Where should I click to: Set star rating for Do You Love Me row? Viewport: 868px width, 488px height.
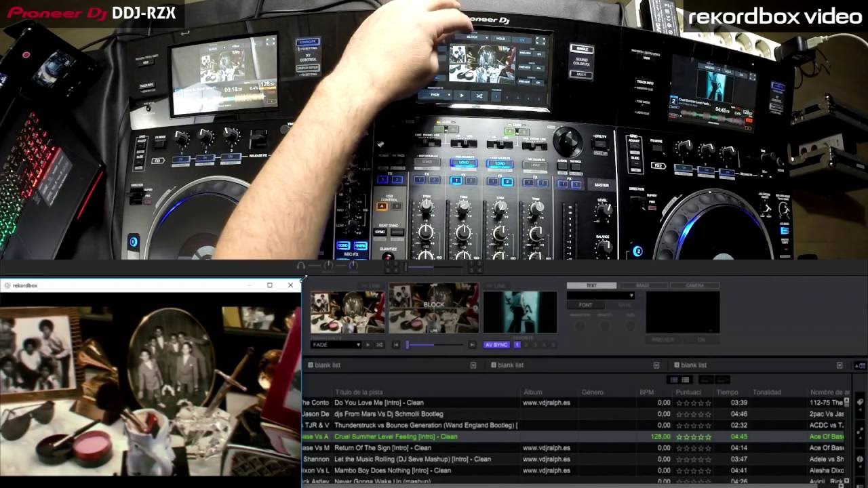(x=693, y=403)
